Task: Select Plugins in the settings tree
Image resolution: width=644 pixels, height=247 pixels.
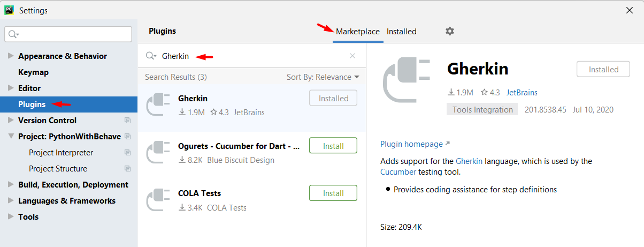Action: pos(68,104)
